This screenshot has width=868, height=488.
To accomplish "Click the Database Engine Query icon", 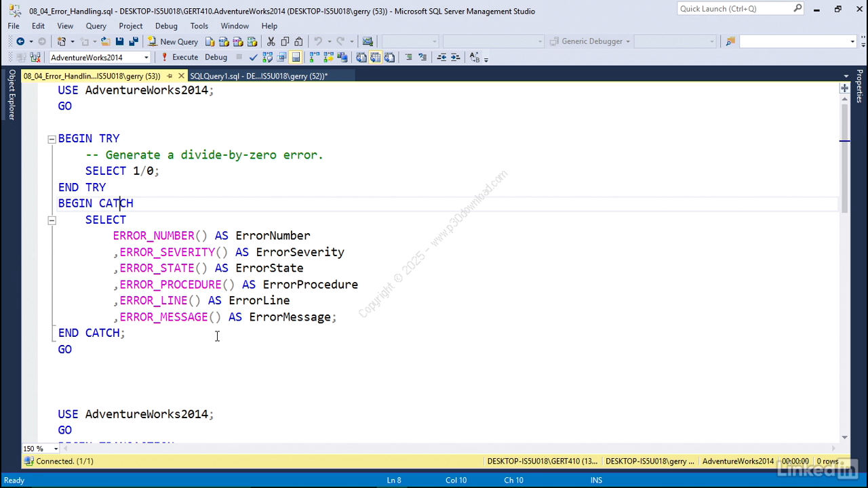I will point(210,41).
